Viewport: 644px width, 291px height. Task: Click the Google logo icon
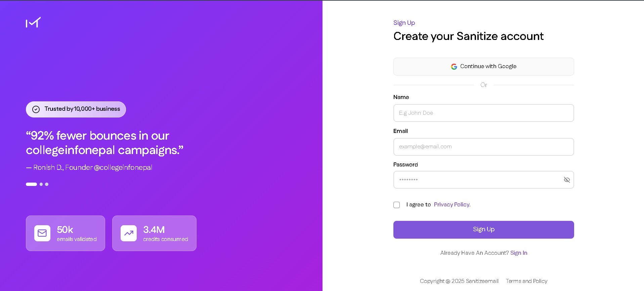click(x=454, y=67)
